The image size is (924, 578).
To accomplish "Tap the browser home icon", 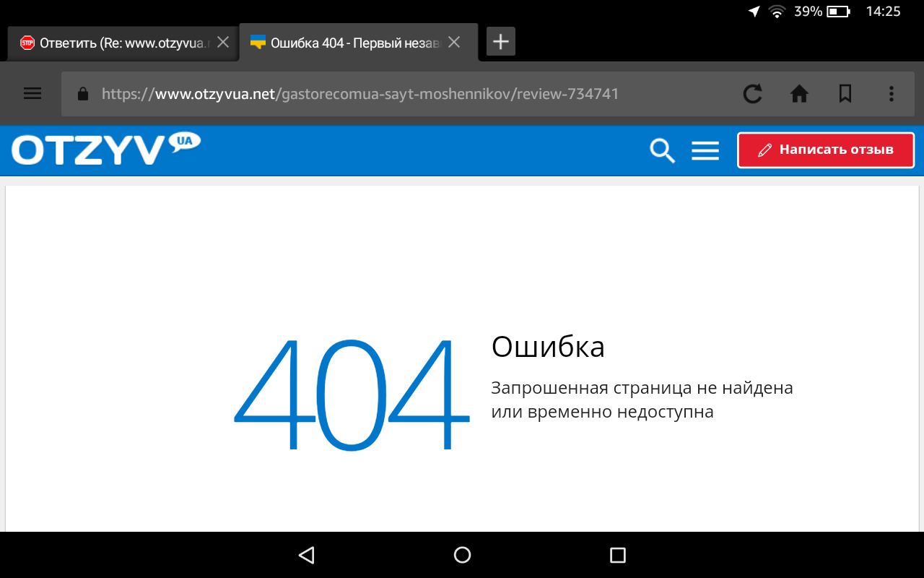I will tap(798, 94).
